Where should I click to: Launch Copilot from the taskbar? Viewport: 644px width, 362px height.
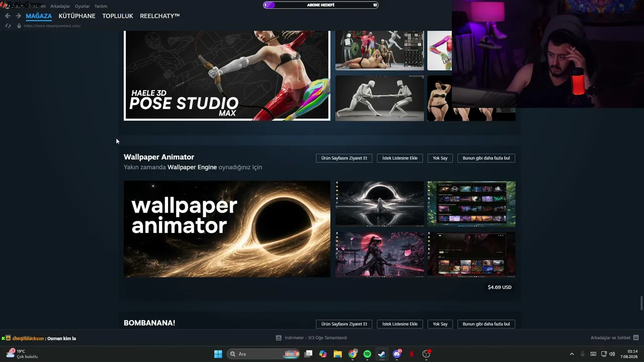point(323,354)
